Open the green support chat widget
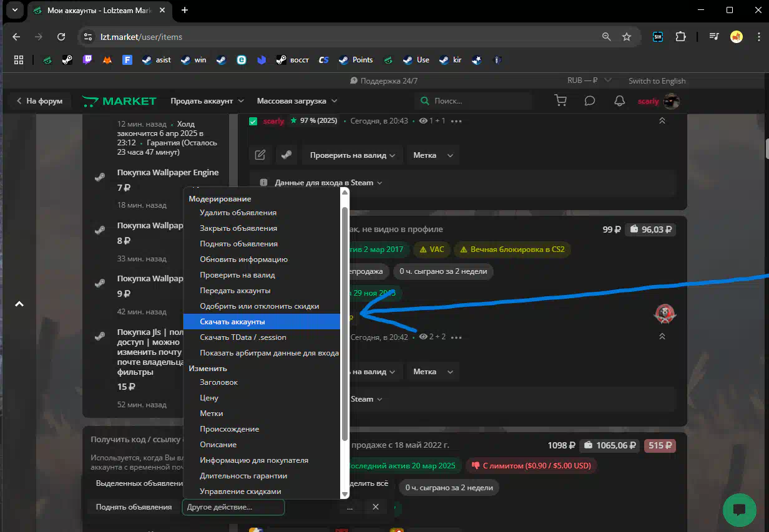The image size is (769, 532). click(740, 510)
